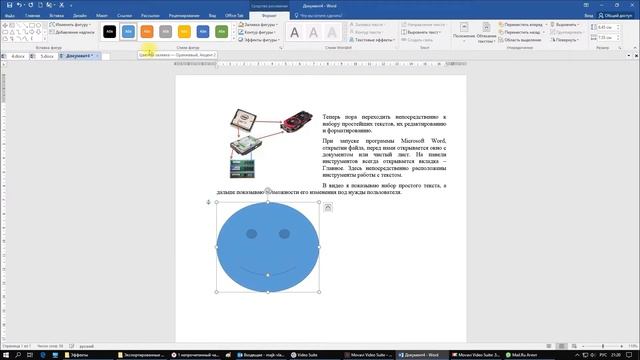The height and width of the screenshot is (360, 640).
Task: Open the Office Tab ribbon tab
Action: click(234, 16)
